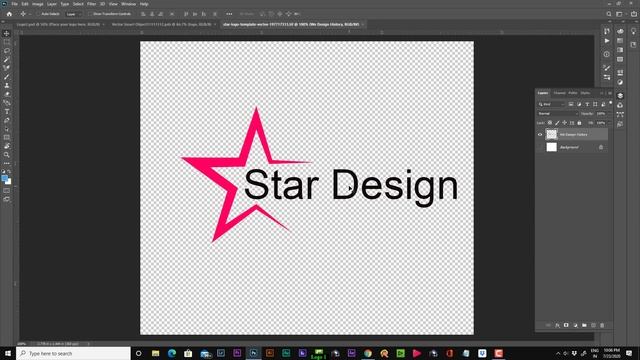Select the Rectangle shape tool
Viewport: 640px width, 360px height.
pyautogui.click(x=7, y=138)
